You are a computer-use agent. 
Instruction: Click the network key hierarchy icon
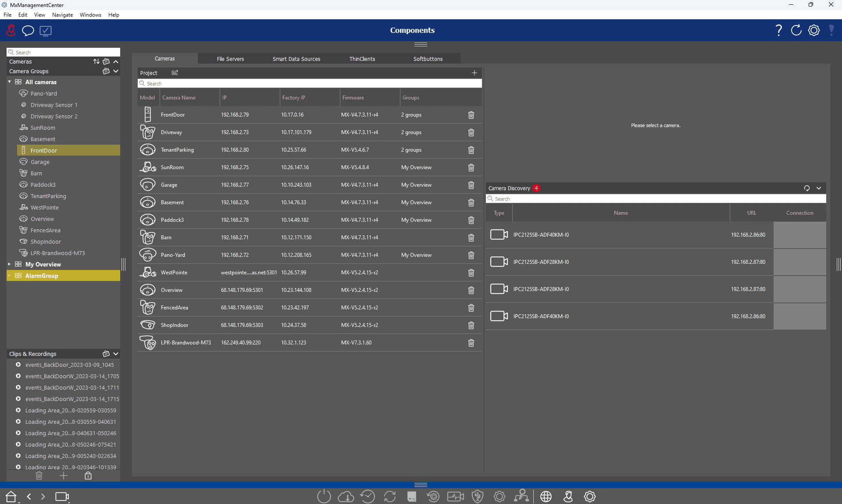pyautogui.click(x=521, y=496)
